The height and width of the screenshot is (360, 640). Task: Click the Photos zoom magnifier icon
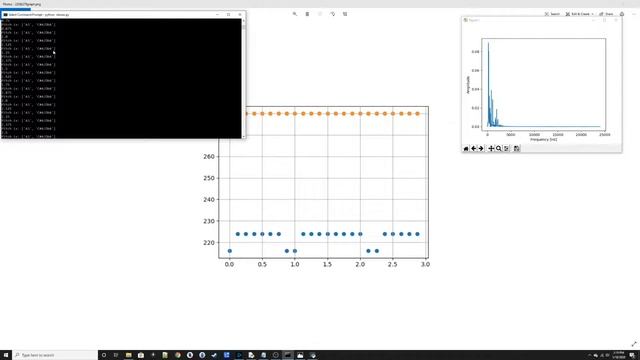click(x=295, y=14)
